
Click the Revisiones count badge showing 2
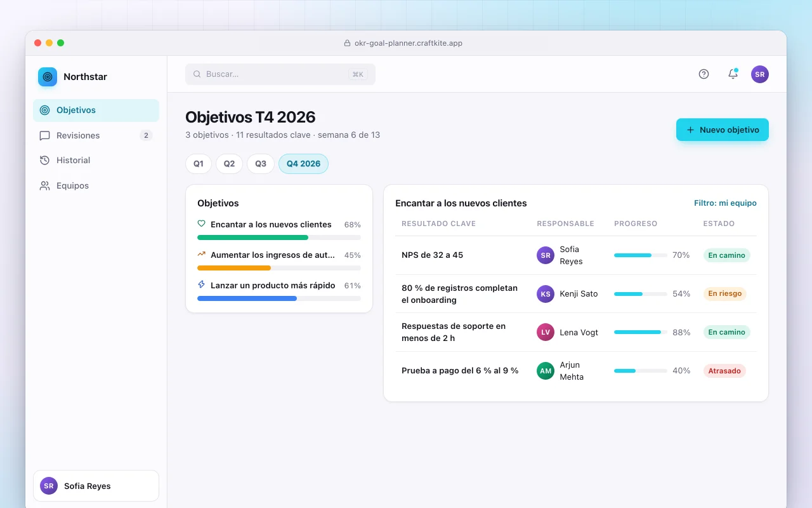click(146, 135)
